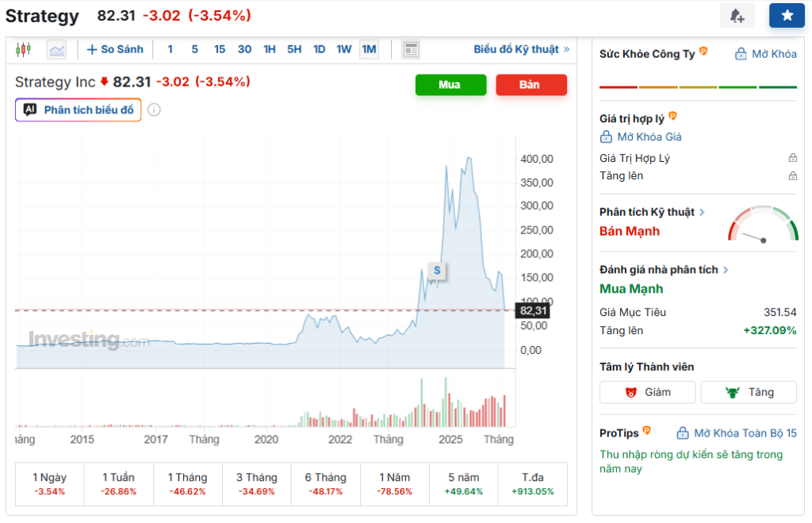Screen dimensions: 812x523
Task: Click the 82,31 current price label
Action: click(533, 310)
